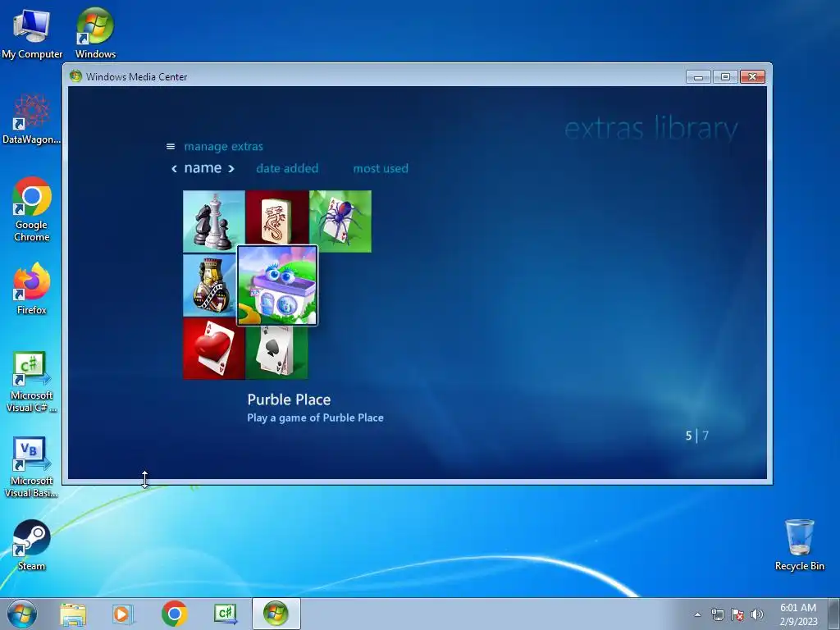Screen dimensions: 840x630
Task: Open the Google Chrome desktop shortcut
Action: [x=32, y=209]
